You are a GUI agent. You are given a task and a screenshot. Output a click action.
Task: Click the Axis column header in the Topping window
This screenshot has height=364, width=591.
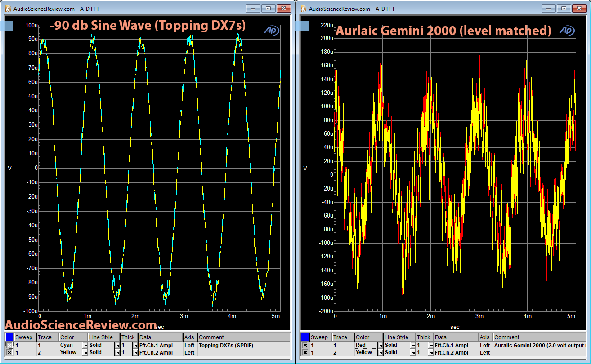tap(190, 337)
